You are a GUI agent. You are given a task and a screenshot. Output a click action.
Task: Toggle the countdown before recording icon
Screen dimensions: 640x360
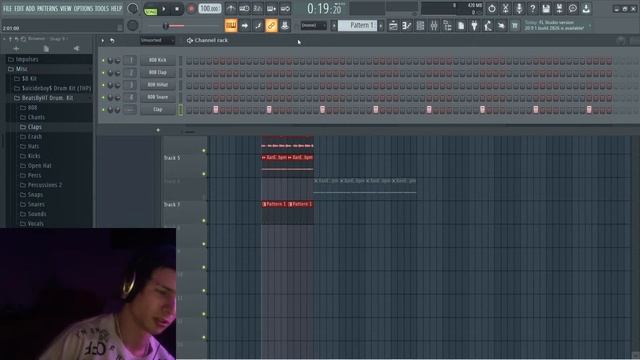[258, 8]
